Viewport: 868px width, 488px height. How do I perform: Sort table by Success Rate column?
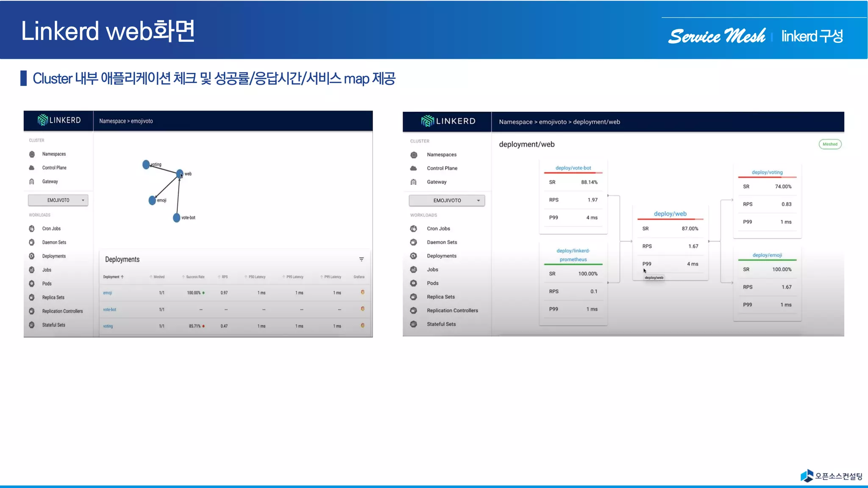(x=193, y=277)
